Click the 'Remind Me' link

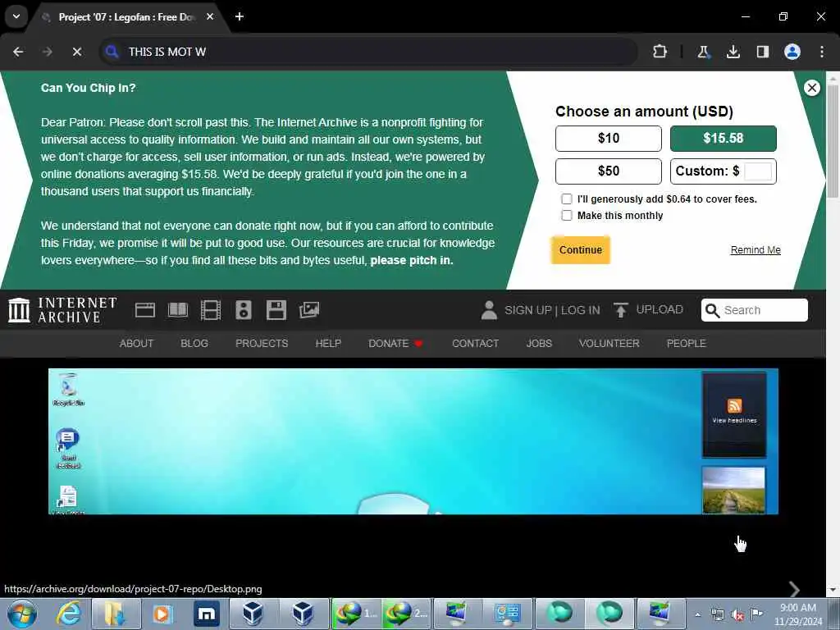[756, 250]
